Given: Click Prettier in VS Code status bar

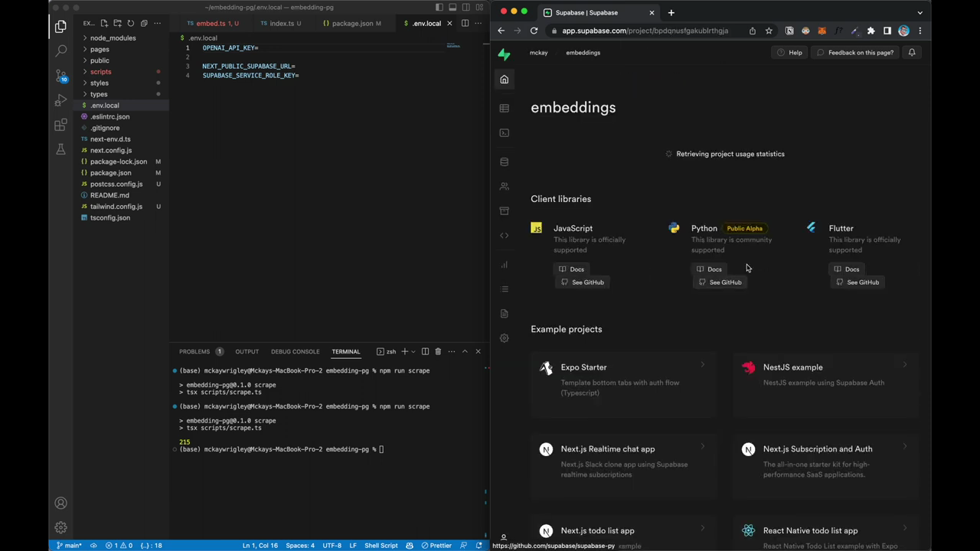Looking at the screenshot, I should [x=436, y=546].
